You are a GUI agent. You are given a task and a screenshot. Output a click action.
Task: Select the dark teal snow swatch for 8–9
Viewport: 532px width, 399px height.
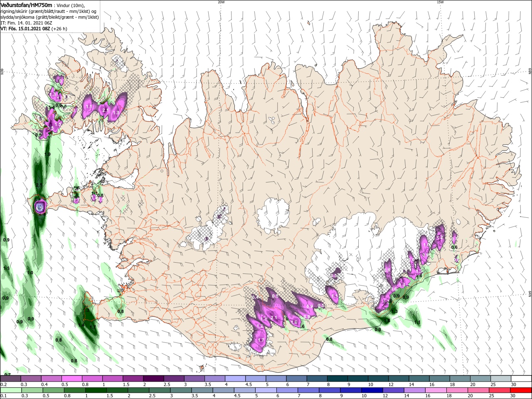337,379
